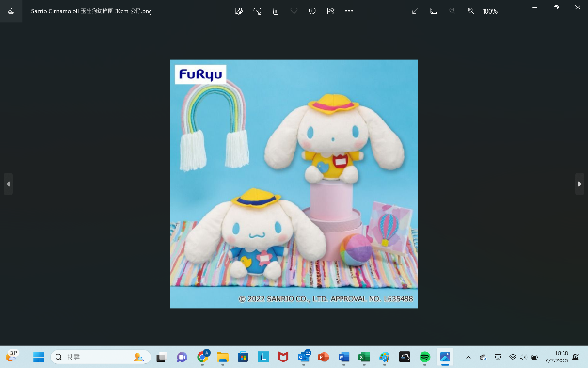
Task: Open Excel from the taskbar
Action: [x=364, y=357]
